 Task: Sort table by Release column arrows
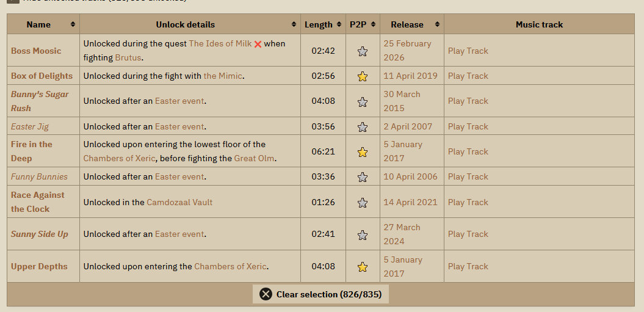[x=437, y=24]
